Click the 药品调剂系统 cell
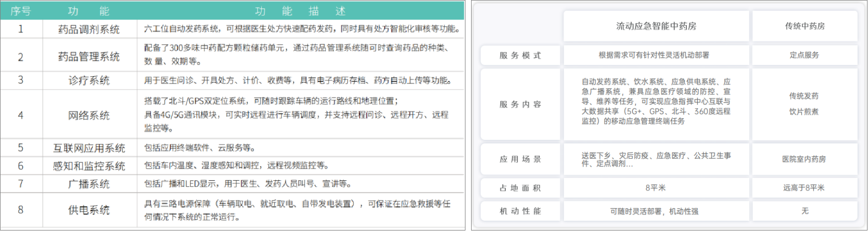The image size is (868, 231). click(89, 29)
